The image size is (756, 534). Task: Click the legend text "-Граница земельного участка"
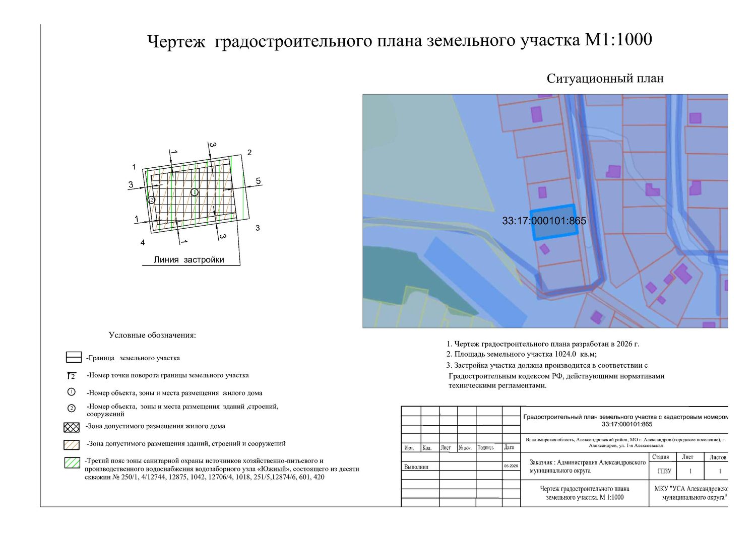pos(133,358)
